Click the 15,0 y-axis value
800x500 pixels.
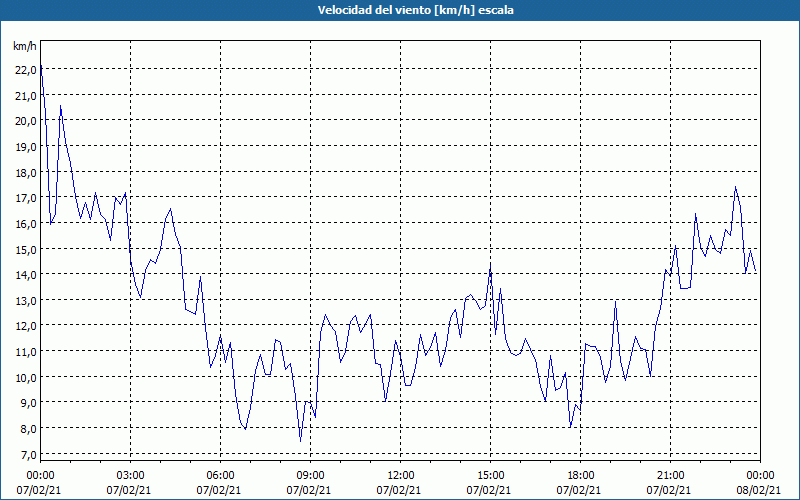click(x=26, y=250)
